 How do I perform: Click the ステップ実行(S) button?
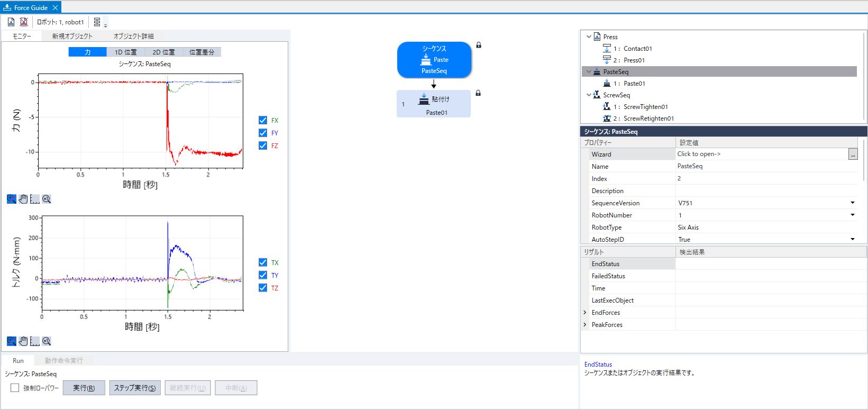coord(135,388)
